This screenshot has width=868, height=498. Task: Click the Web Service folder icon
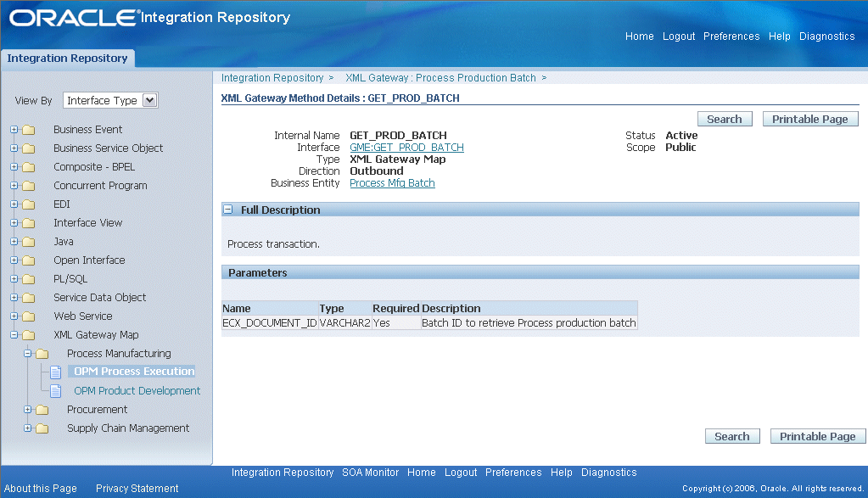[x=29, y=316]
